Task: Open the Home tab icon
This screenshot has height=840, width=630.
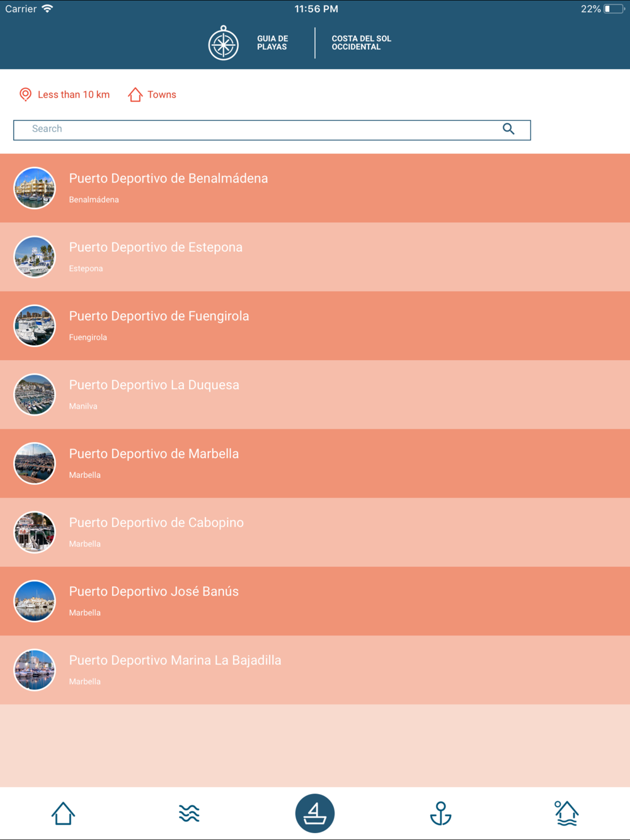Action: click(63, 813)
